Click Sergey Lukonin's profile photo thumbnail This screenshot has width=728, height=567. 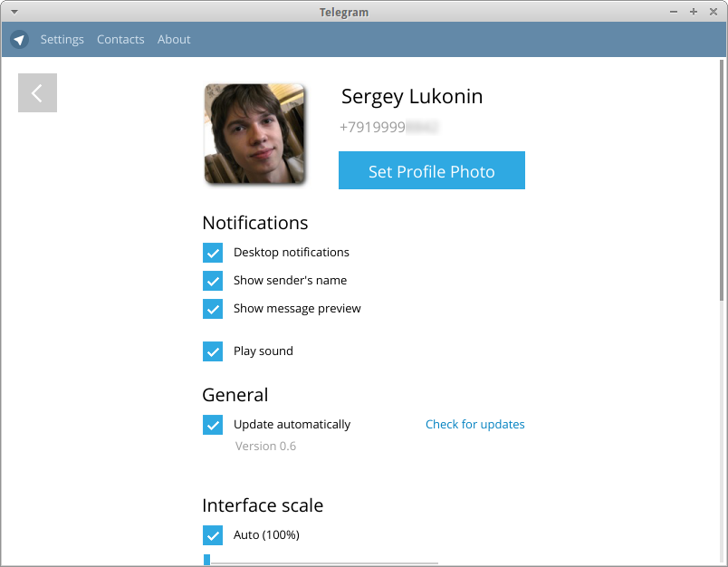[x=255, y=134]
